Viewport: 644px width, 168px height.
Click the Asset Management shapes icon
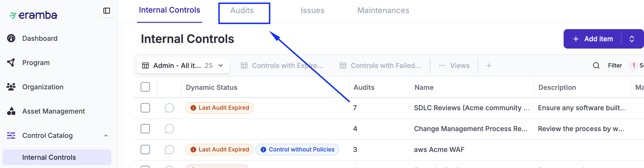pos(11,111)
